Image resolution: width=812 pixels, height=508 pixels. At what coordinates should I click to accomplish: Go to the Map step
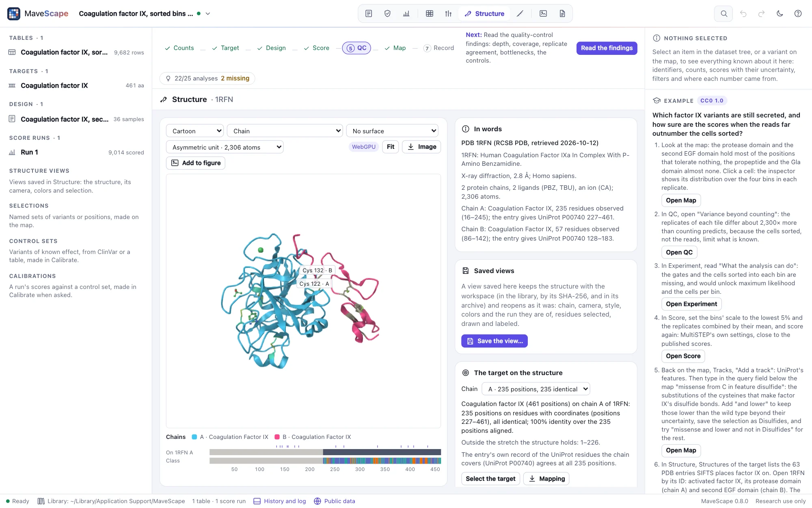click(x=395, y=48)
